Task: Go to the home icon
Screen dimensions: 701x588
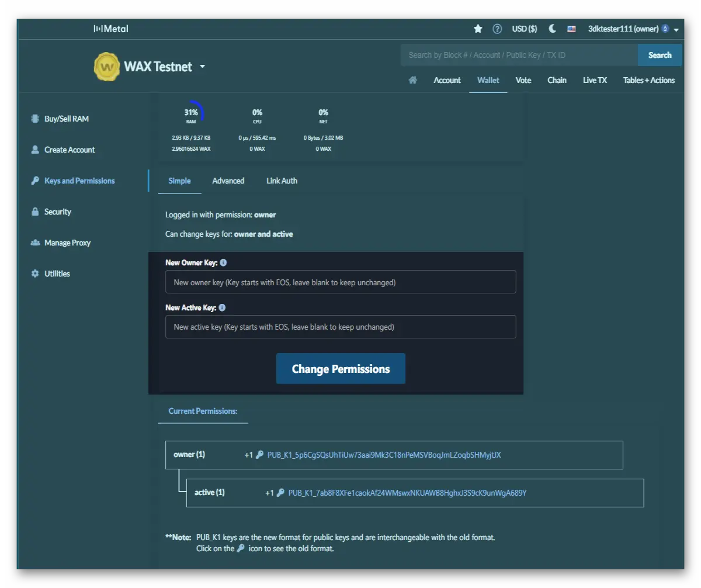Action: (x=412, y=80)
